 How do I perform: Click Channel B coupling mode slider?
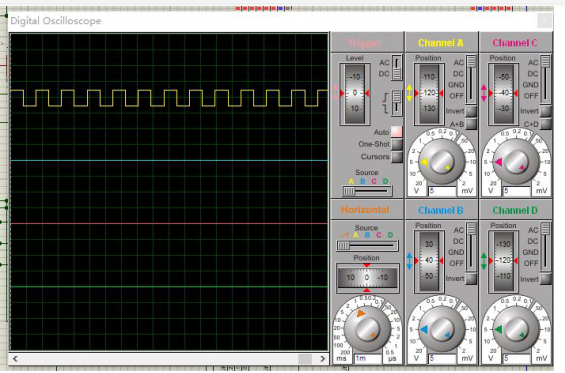coord(471,247)
